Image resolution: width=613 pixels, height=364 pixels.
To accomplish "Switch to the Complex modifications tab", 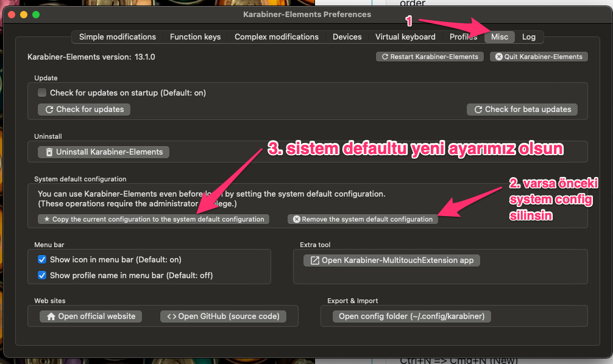I will [276, 37].
